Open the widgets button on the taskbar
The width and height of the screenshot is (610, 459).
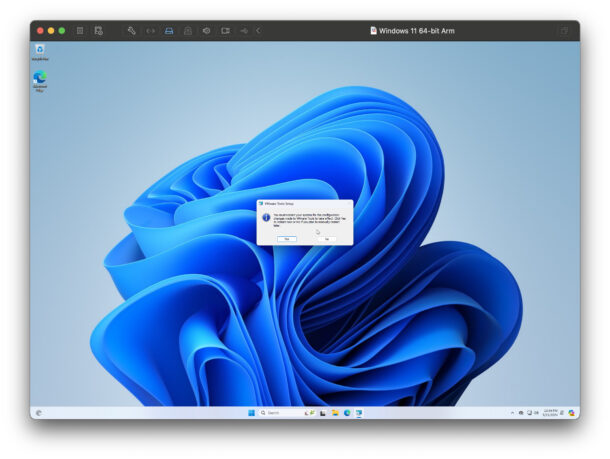click(x=38, y=412)
